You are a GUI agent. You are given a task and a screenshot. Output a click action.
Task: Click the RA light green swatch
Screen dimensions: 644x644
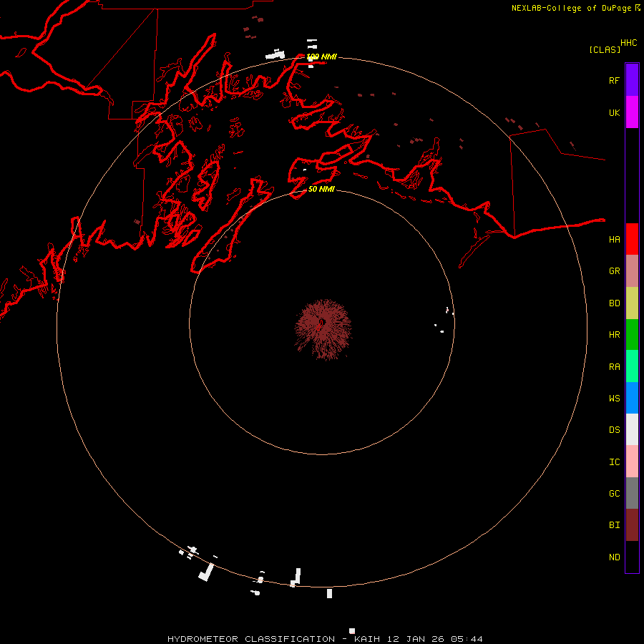(x=632, y=366)
